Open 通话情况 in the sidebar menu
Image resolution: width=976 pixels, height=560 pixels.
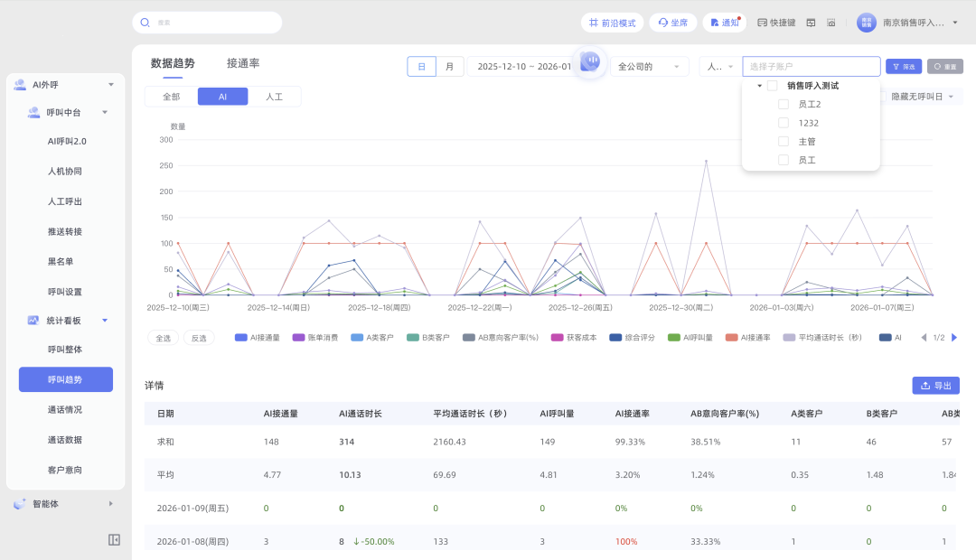pos(65,409)
